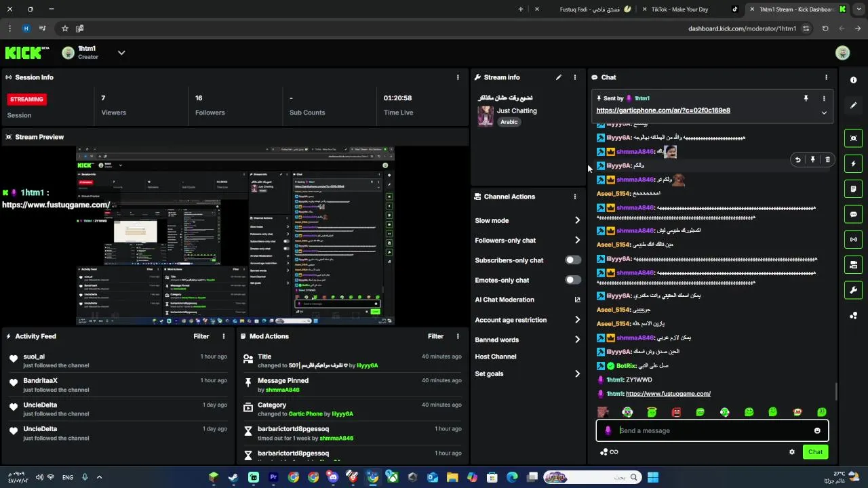
Task: Edit stream info with pencil icon
Action: coord(559,77)
